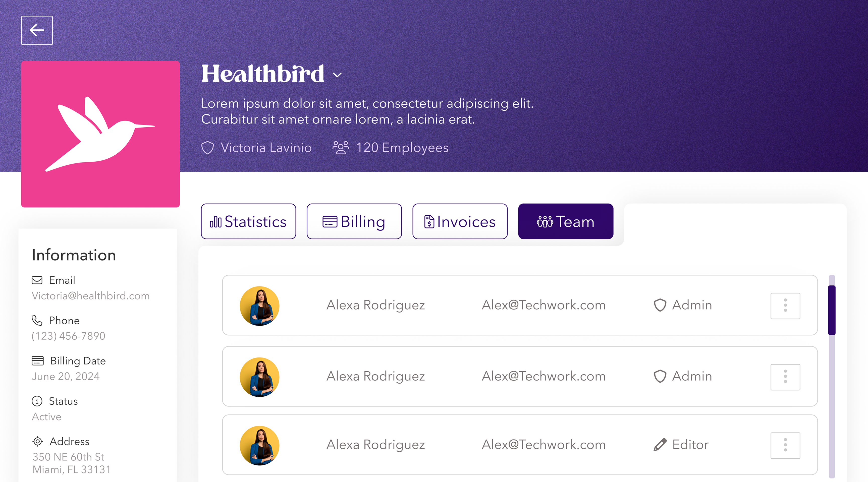
Task: Open the three-dot menu for the Editor row
Action: point(785,445)
